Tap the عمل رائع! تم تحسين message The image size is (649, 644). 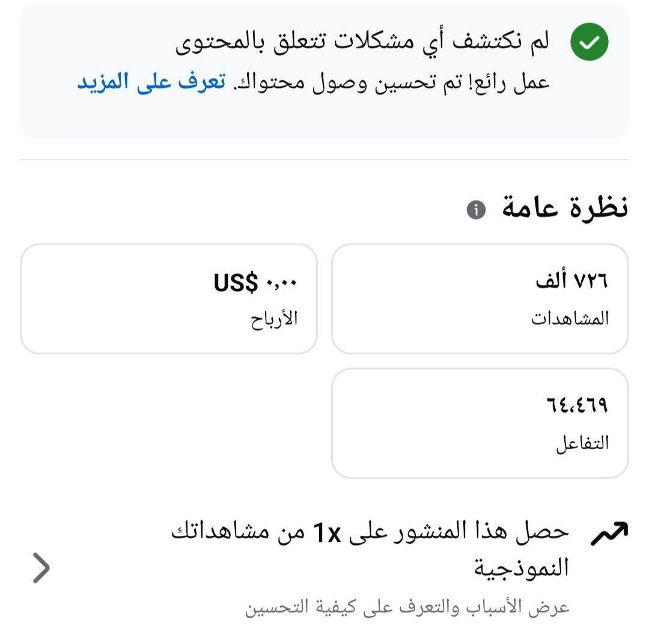tap(391, 82)
